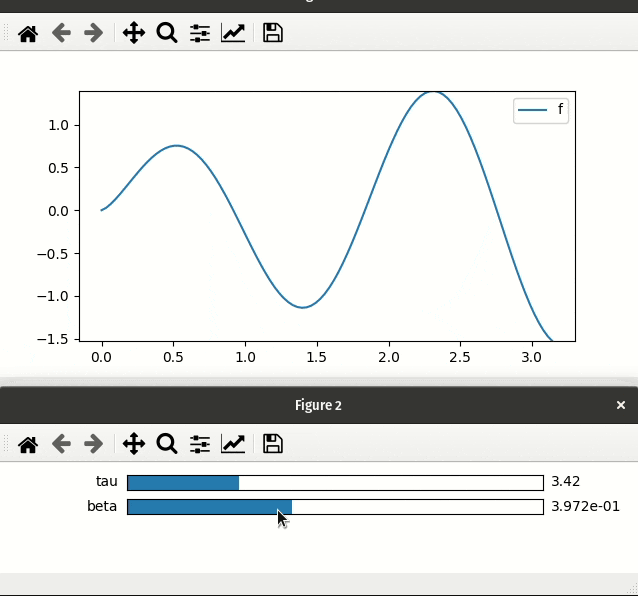Image resolution: width=638 pixels, height=596 pixels.
Task: Open Edit axis parameters in the top toolbar
Action: pos(233,33)
